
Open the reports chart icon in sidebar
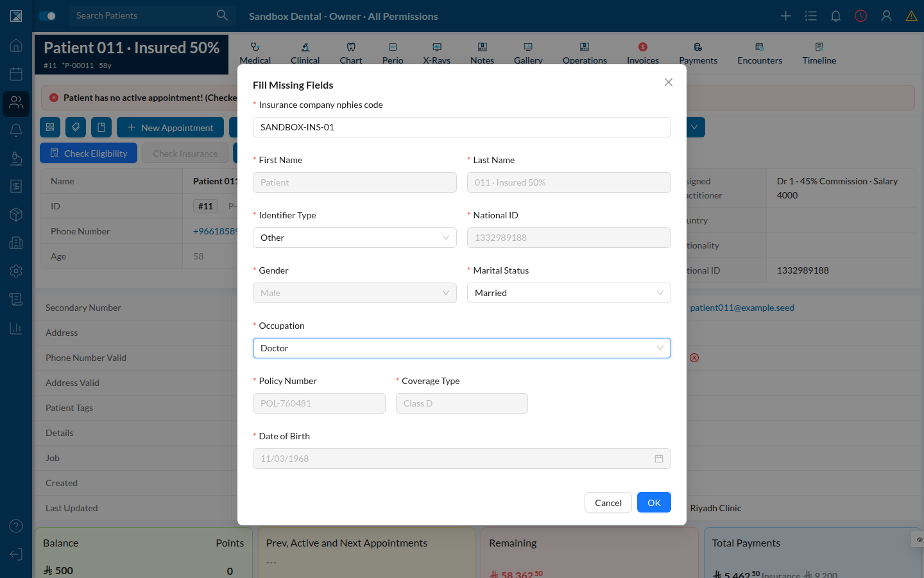[16, 328]
